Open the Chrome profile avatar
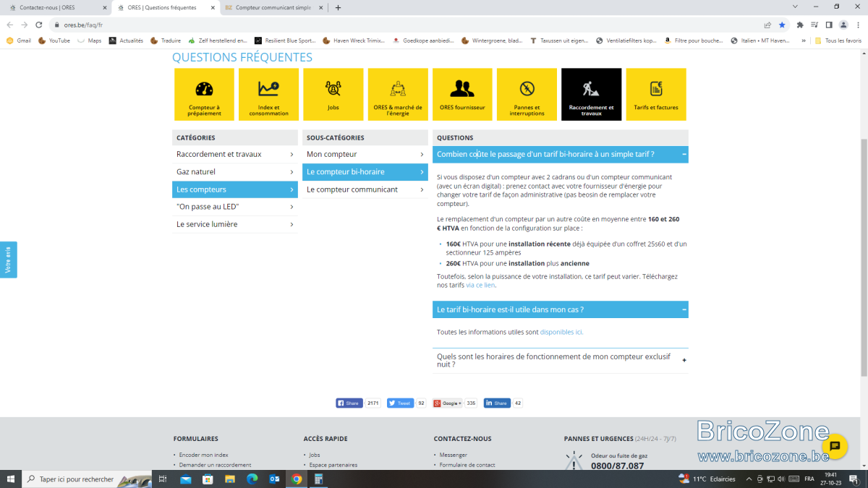This screenshot has width=868, height=488. coord(843,25)
